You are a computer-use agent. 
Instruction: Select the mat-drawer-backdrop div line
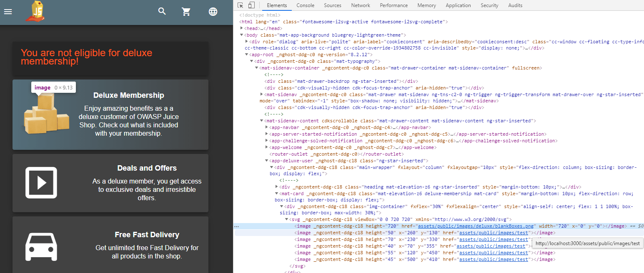(x=341, y=81)
